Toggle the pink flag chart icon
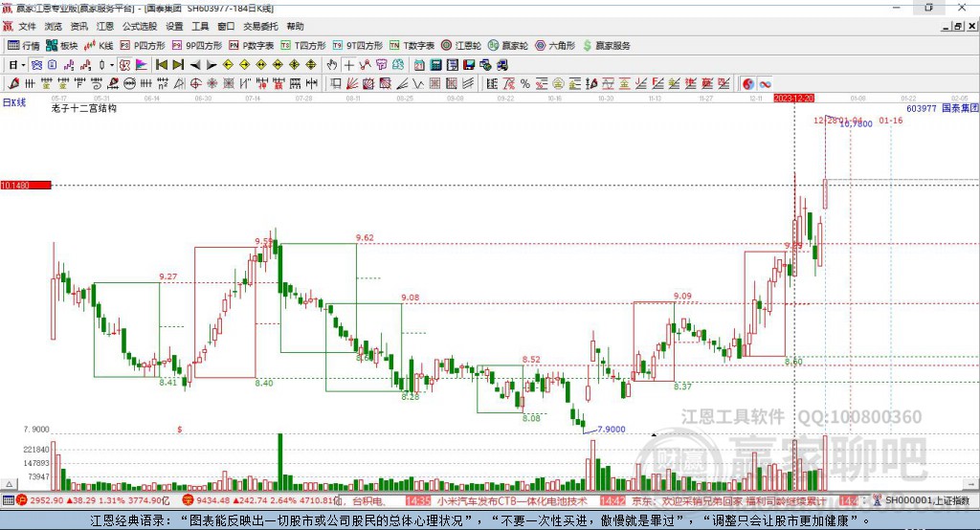 (142, 65)
